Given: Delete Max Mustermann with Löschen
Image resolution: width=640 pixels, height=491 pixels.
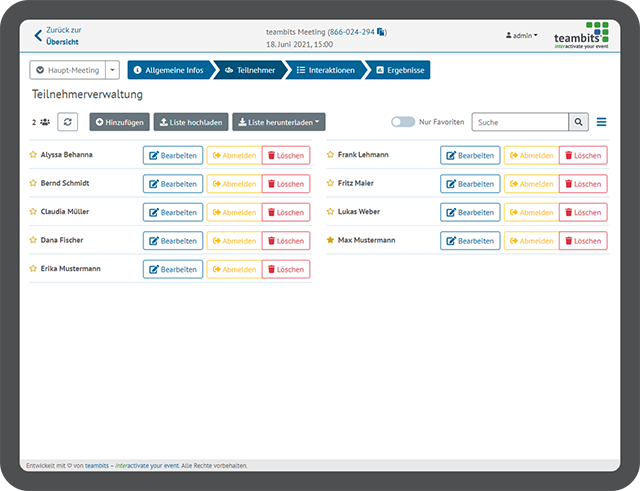Looking at the screenshot, I should 583,241.
